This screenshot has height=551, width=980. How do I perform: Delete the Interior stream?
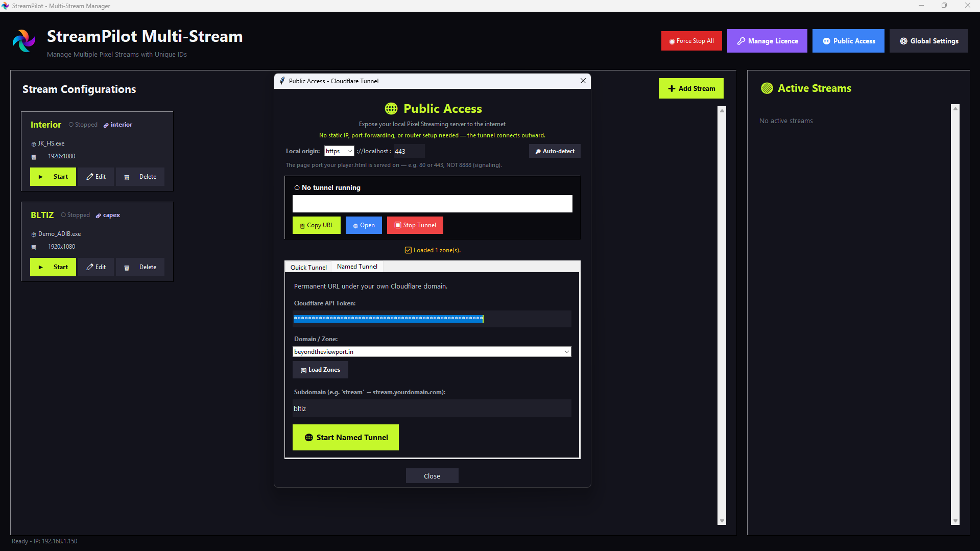click(140, 177)
